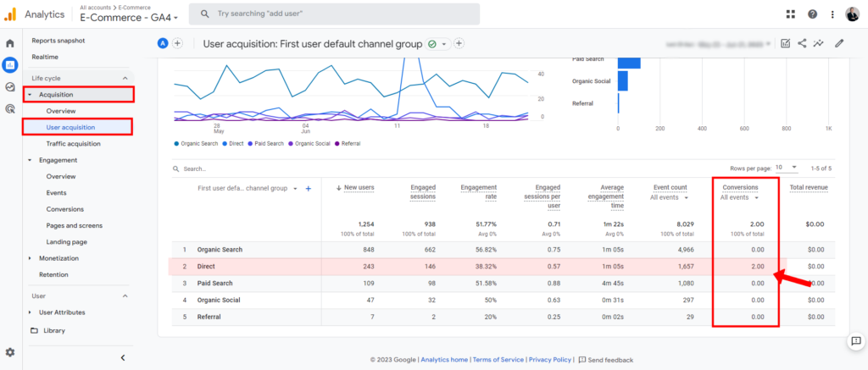
Task: Open the Insights sparkline icon
Action: (x=819, y=43)
